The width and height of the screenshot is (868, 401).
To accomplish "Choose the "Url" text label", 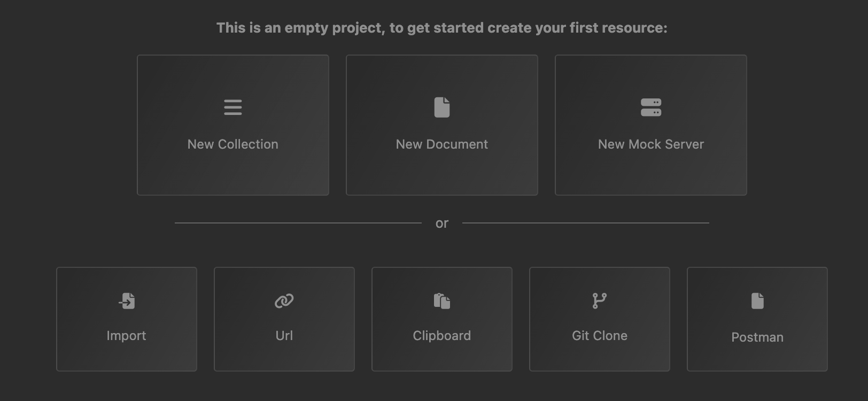I will (284, 336).
